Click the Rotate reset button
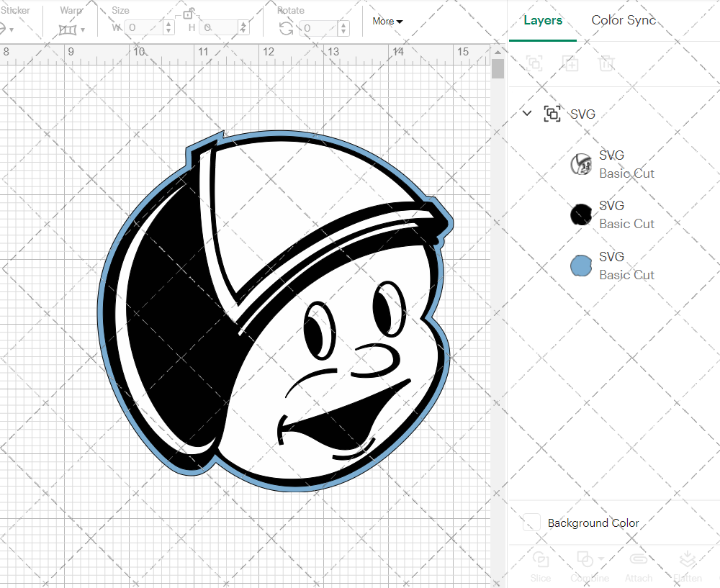 point(286,29)
